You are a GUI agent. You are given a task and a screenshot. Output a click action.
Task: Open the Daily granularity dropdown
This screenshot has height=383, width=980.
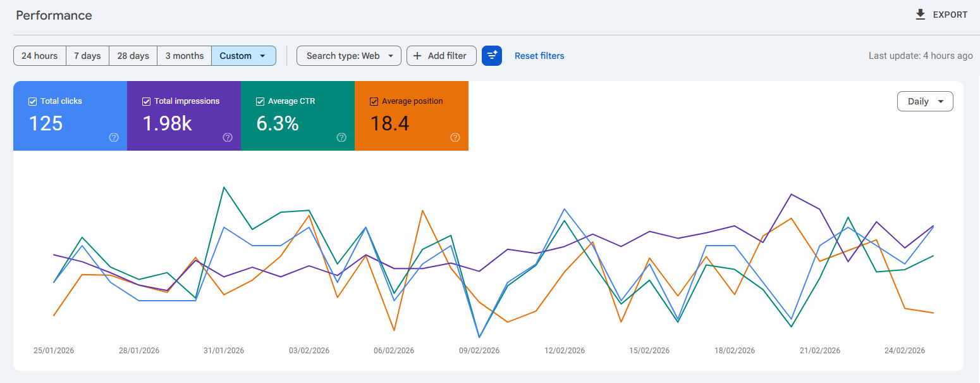click(925, 101)
